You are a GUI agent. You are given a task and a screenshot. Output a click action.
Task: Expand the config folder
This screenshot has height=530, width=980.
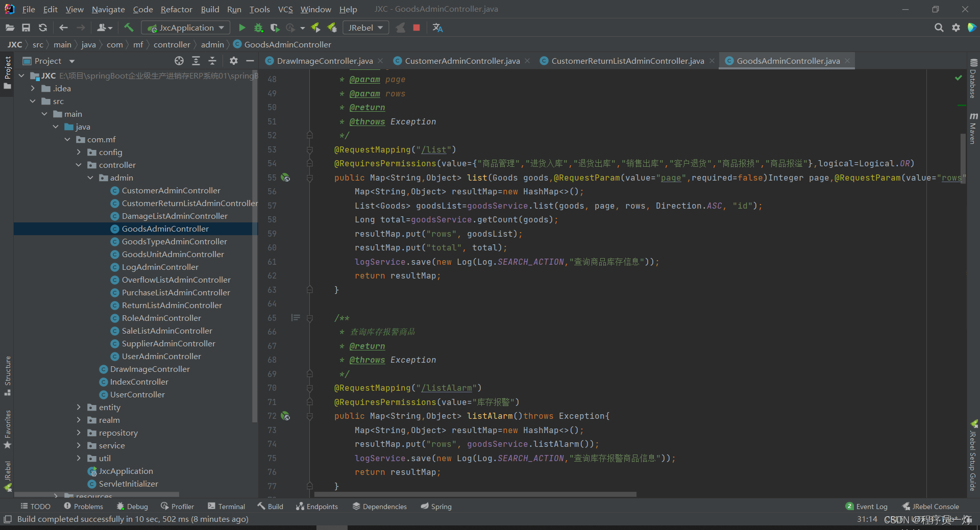(x=79, y=152)
